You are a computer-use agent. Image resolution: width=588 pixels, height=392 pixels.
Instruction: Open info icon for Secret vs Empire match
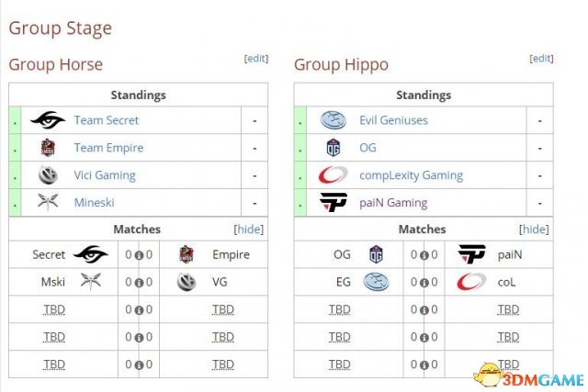point(139,255)
